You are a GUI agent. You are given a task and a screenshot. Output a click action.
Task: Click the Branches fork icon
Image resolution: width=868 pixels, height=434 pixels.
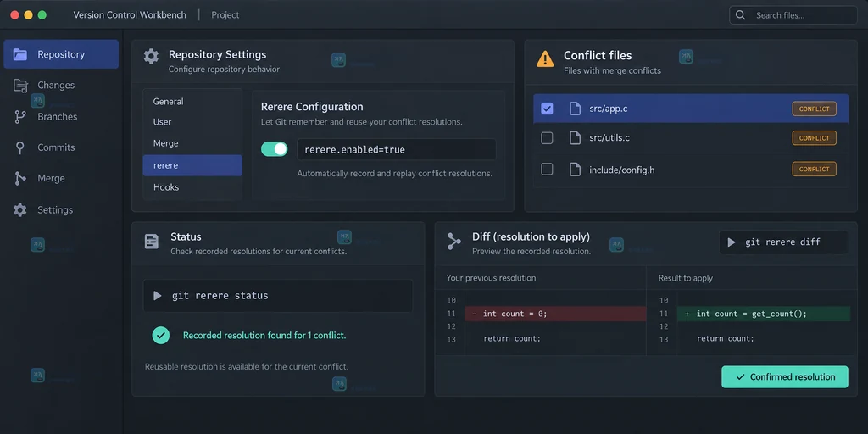coord(20,117)
